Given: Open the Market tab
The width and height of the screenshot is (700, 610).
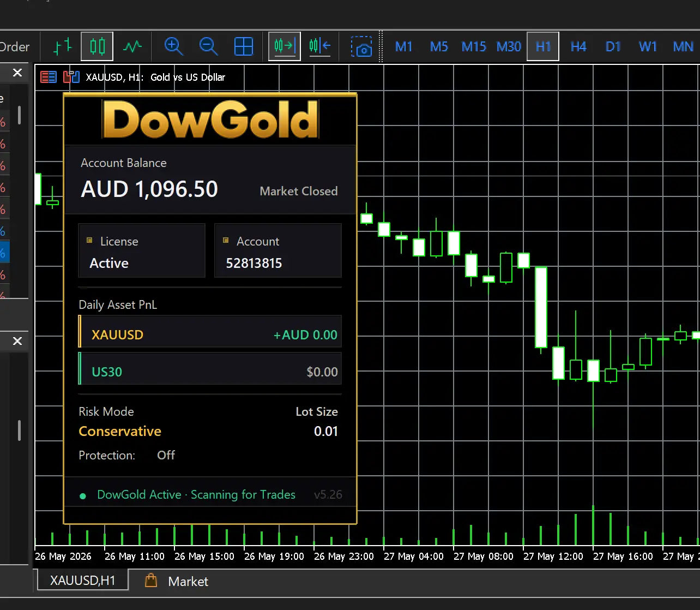Looking at the screenshot, I should [188, 582].
